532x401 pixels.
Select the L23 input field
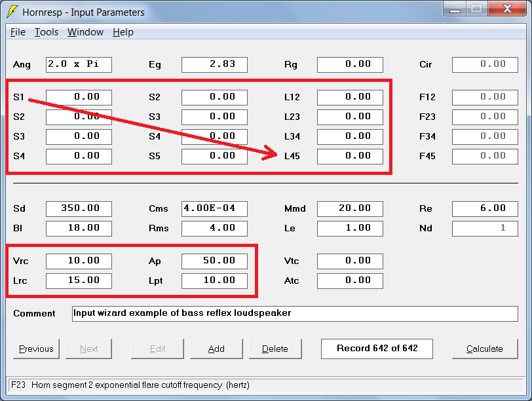(x=350, y=117)
